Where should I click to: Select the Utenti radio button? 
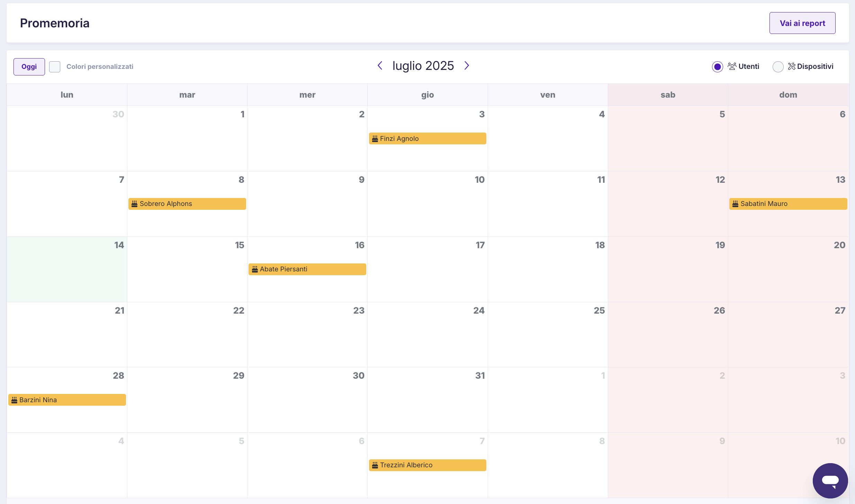pyautogui.click(x=717, y=67)
